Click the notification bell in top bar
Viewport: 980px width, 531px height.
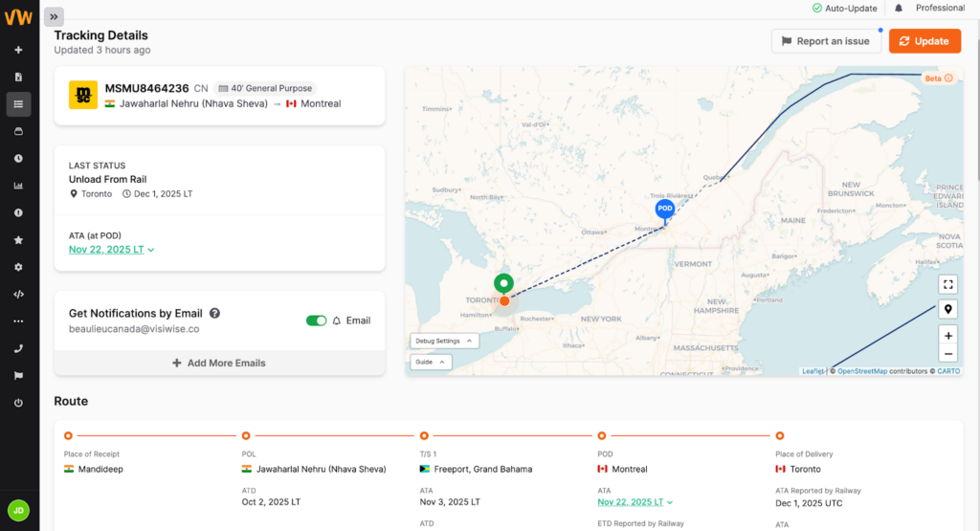[x=899, y=9]
